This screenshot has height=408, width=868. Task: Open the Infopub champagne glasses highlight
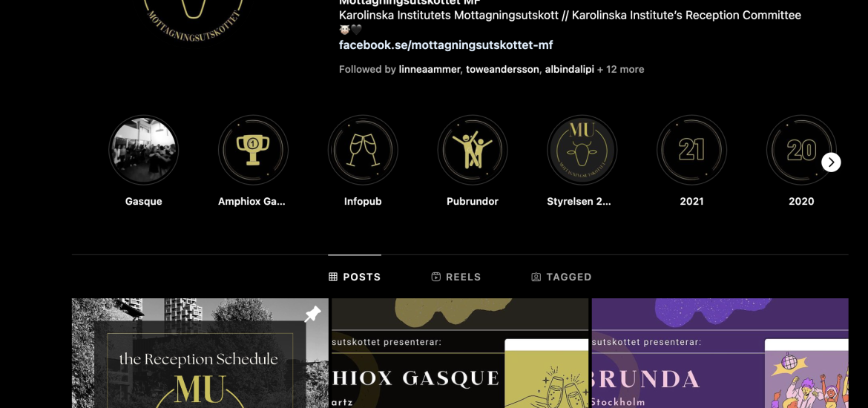(363, 150)
